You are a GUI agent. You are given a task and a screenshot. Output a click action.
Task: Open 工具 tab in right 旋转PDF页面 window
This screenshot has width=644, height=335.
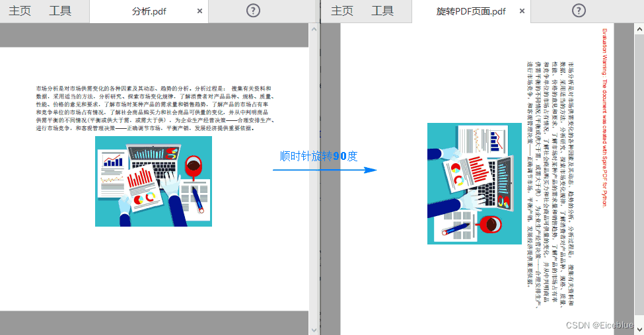tap(382, 11)
